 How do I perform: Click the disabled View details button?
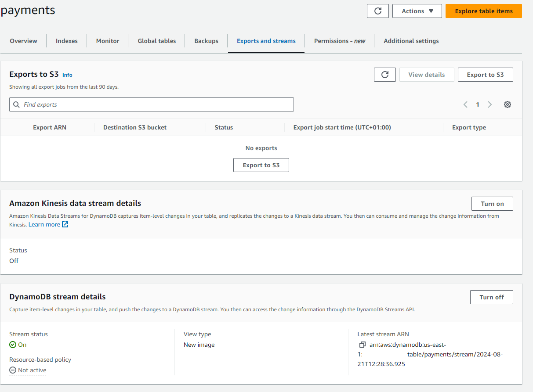click(427, 75)
